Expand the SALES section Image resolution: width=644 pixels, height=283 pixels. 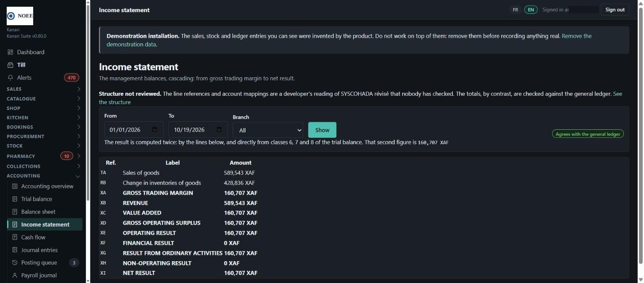tap(44, 89)
